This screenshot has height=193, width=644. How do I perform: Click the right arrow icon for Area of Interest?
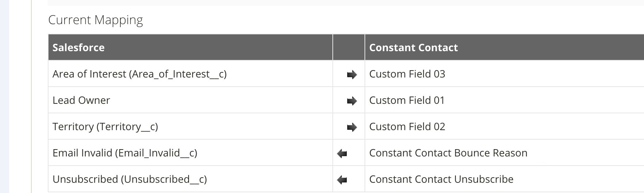tap(352, 75)
